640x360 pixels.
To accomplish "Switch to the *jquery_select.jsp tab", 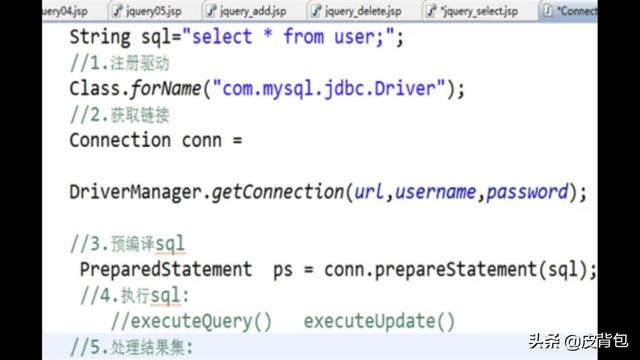I will click(x=473, y=11).
